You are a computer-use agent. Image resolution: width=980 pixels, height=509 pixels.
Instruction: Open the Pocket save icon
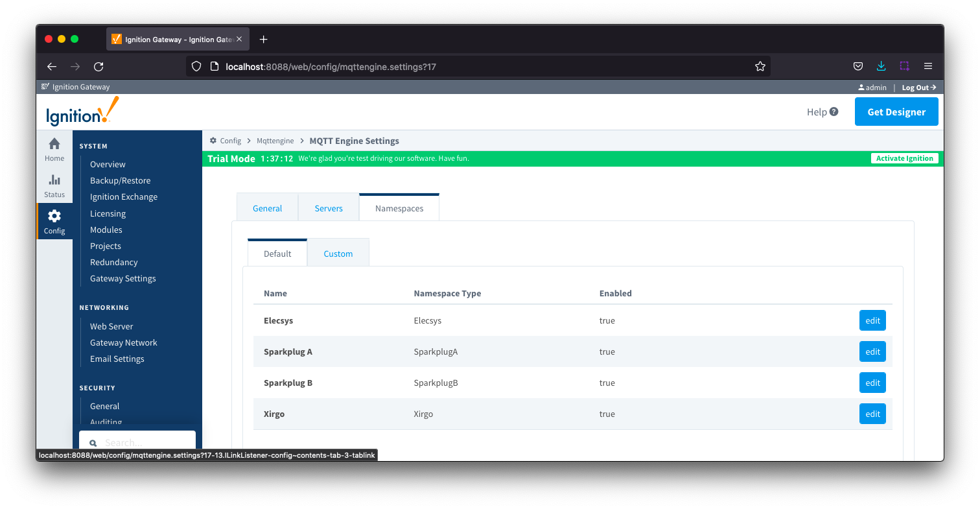tap(857, 66)
